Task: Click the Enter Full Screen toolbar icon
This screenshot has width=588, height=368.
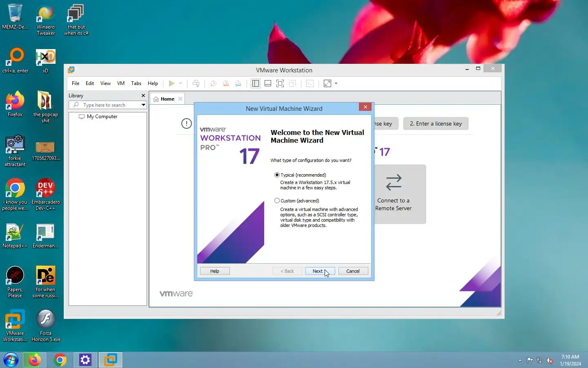Action: (x=280, y=83)
